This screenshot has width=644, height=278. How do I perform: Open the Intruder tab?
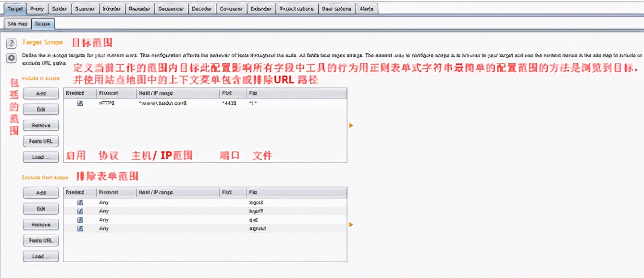click(112, 9)
